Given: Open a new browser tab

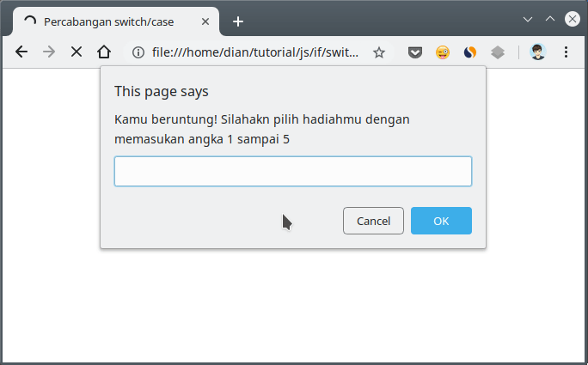Looking at the screenshot, I should 238,21.
